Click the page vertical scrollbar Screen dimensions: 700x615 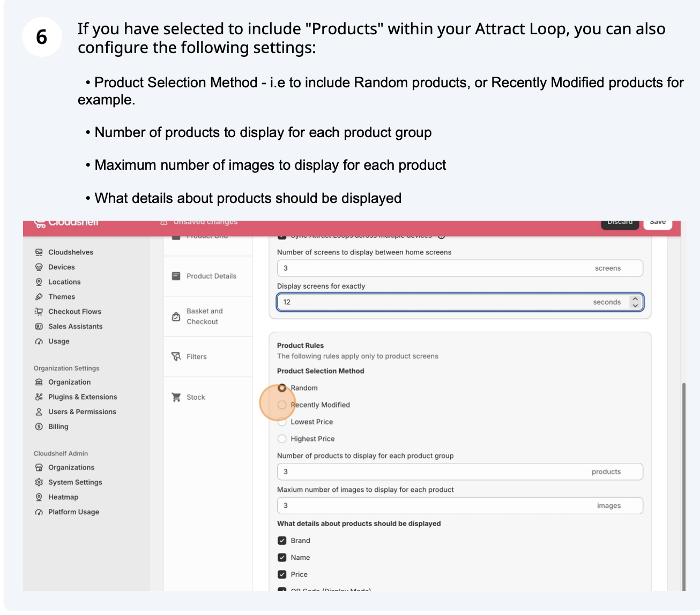pos(683,482)
